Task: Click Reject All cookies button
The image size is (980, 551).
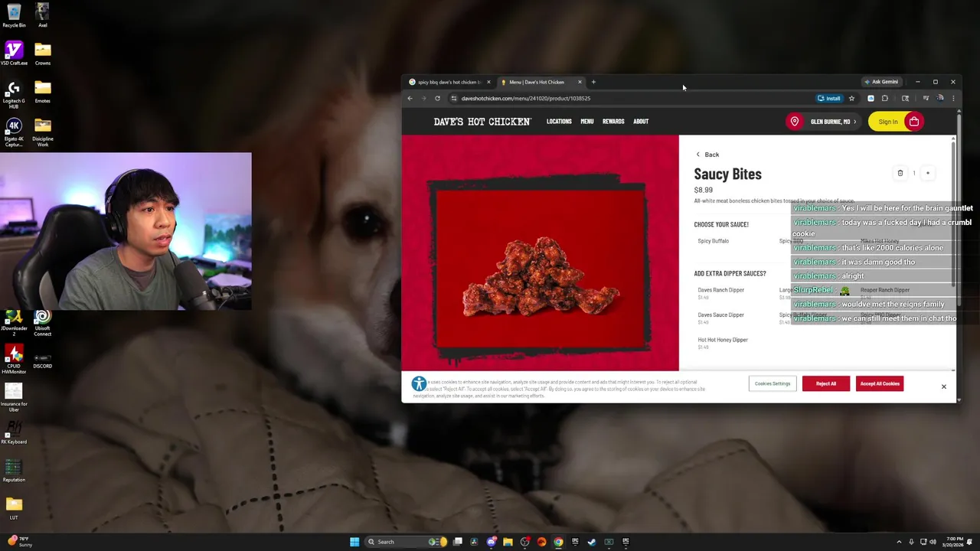Action: 826,383
